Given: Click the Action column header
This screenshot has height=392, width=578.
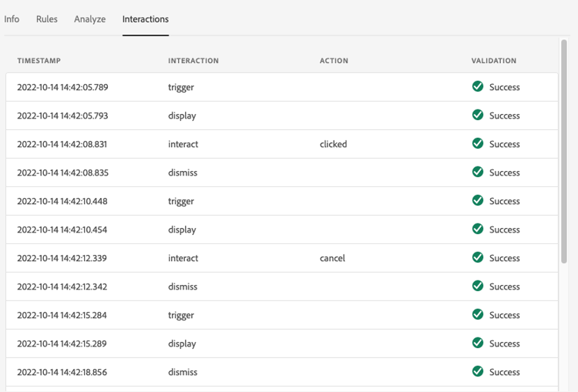Looking at the screenshot, I should click(334, 61).
